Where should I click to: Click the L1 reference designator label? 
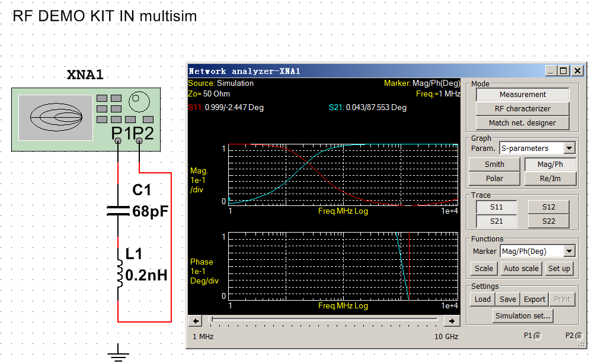tap(134, 253)
